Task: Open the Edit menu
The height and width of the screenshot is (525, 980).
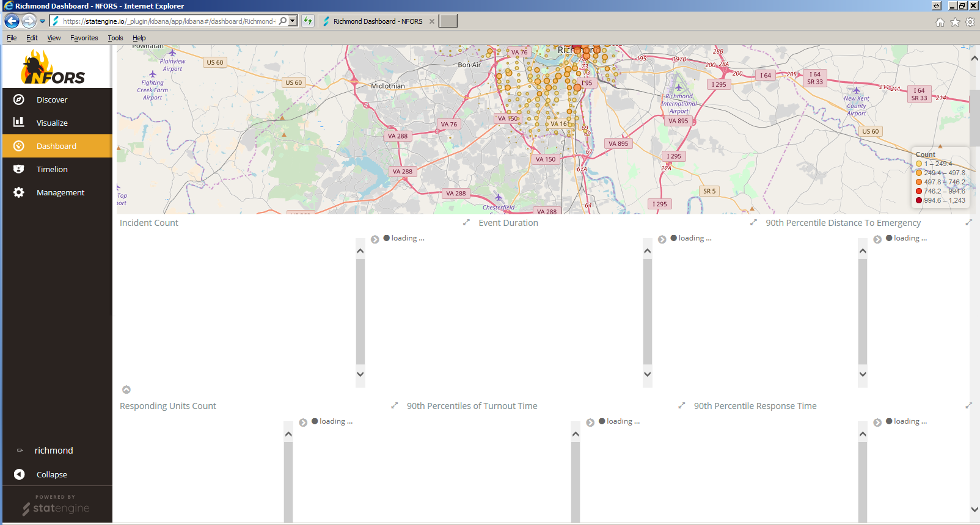Action: coord(32,38)
